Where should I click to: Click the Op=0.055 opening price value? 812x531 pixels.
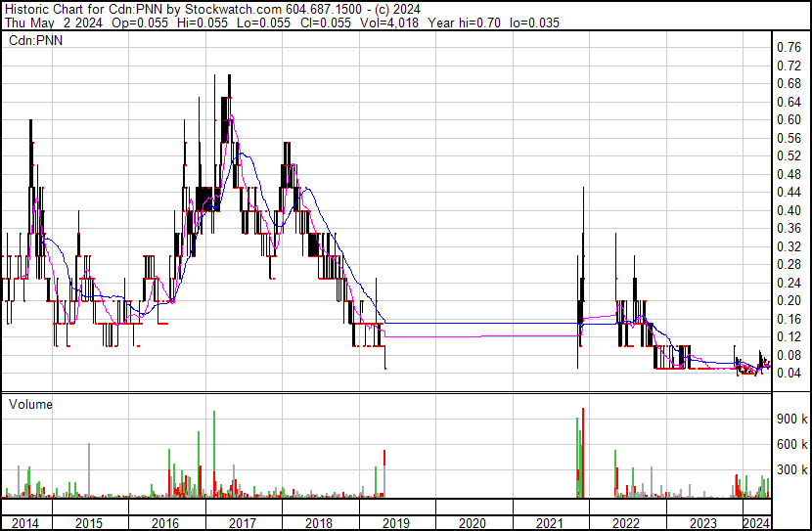point(140,22)
